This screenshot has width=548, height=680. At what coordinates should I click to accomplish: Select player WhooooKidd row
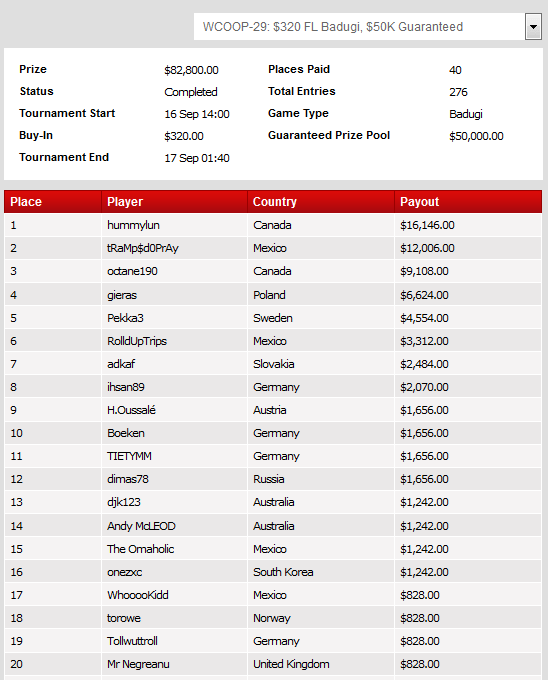point(273,595)
